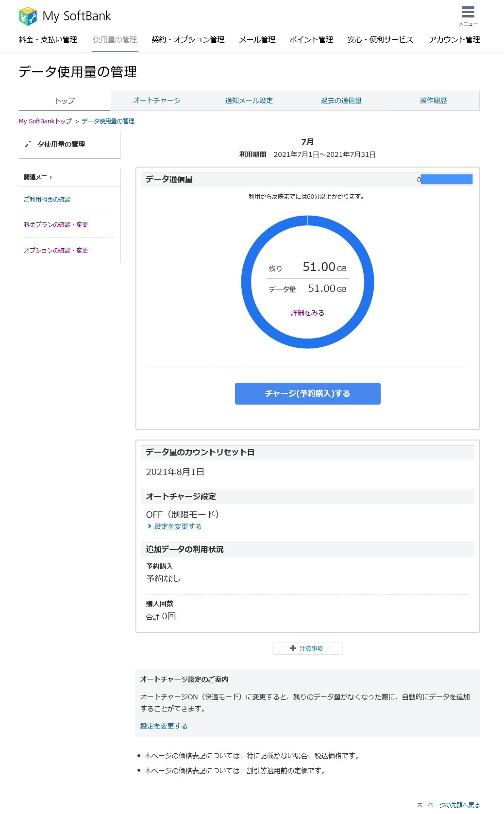Click the 予約なし text
The height and width of the screenshot is (814, 504).
coord(164,578)
